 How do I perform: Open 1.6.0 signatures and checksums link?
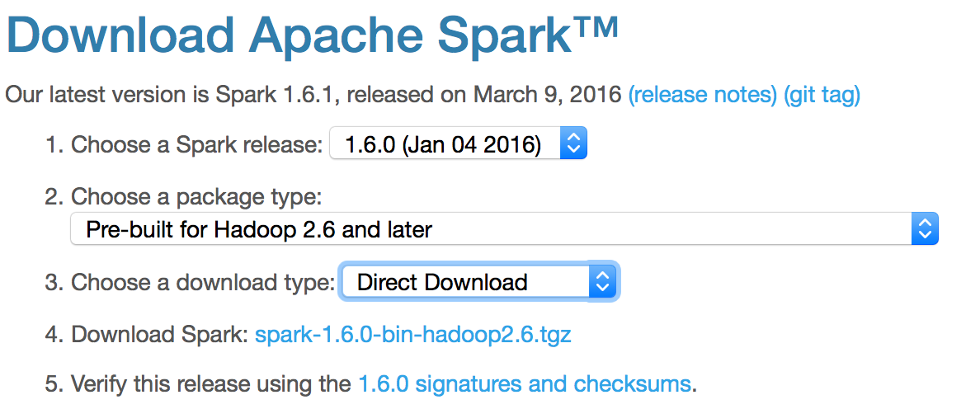(525, 383)
